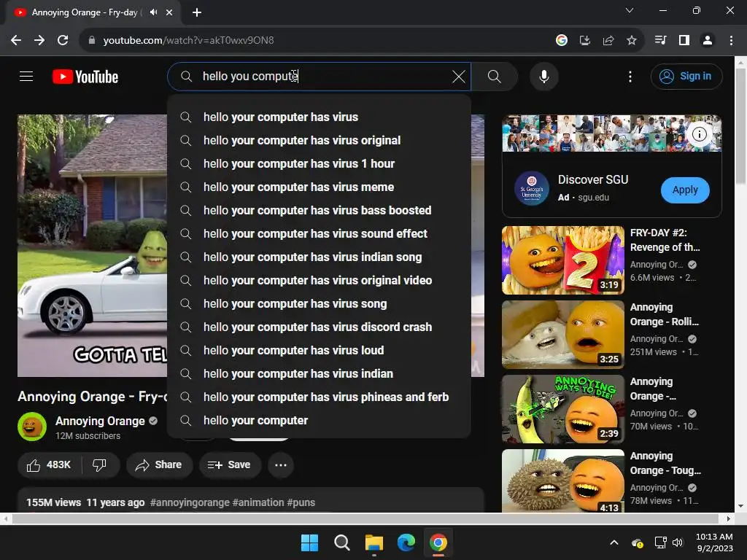Open YouTube settings three-dot menu
Viewport: 747px width, 560px height.
(x=630, y=77)
